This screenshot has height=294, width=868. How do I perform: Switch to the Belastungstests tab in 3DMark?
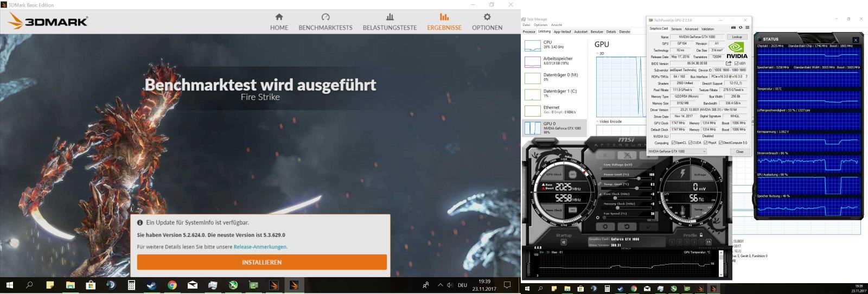pyautogui.click(x=390, y=22)
